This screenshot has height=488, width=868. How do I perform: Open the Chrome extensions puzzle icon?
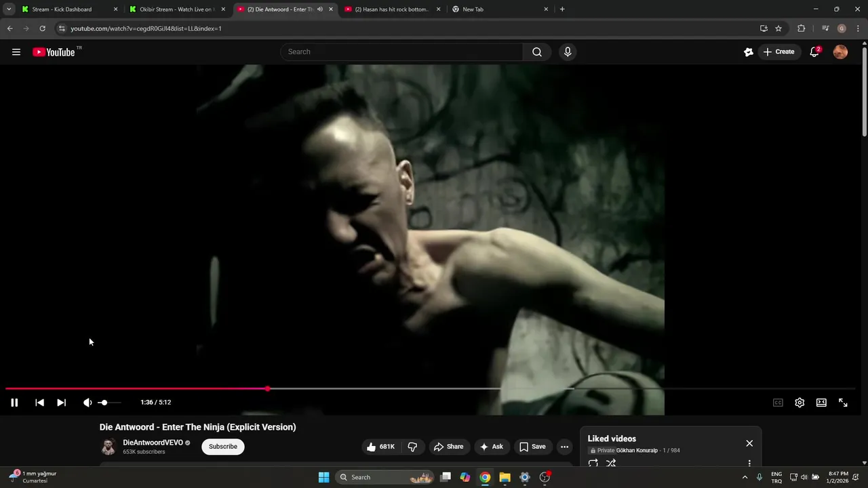[801, 28]
